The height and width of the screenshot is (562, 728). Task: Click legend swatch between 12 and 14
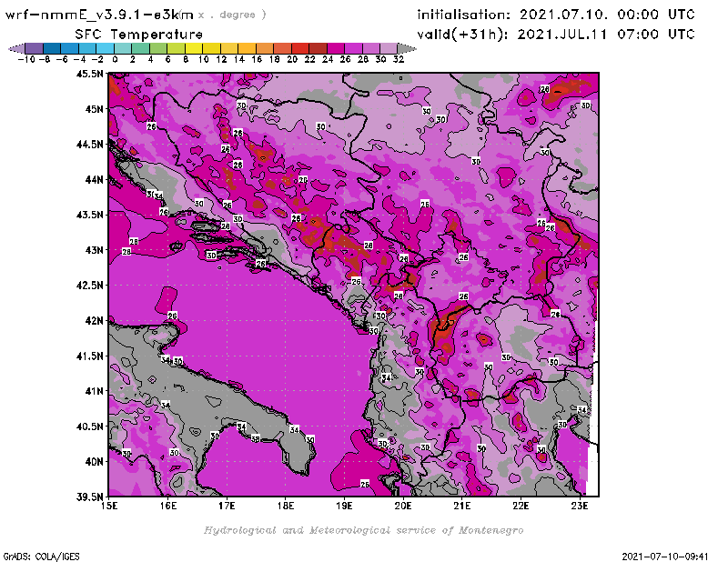[x=229, y=48]
